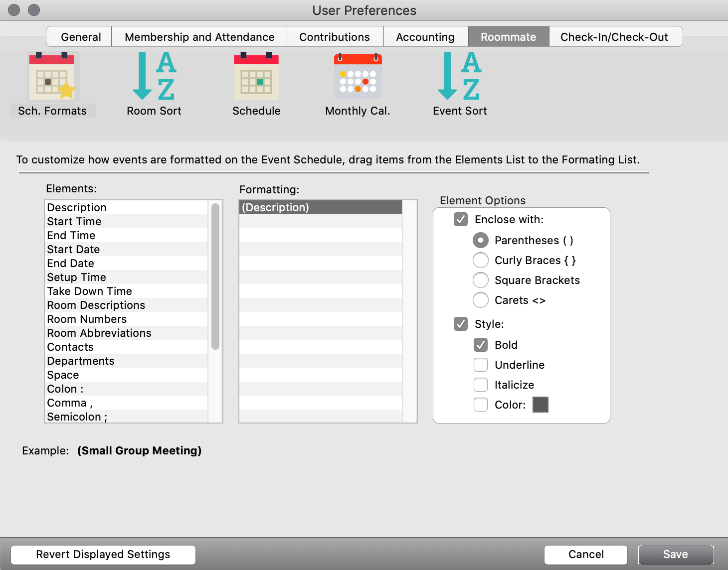The width and height of the screenshot is (728, 570).
Task: Enable the Underline checkbox
Action: pos(481,365)
